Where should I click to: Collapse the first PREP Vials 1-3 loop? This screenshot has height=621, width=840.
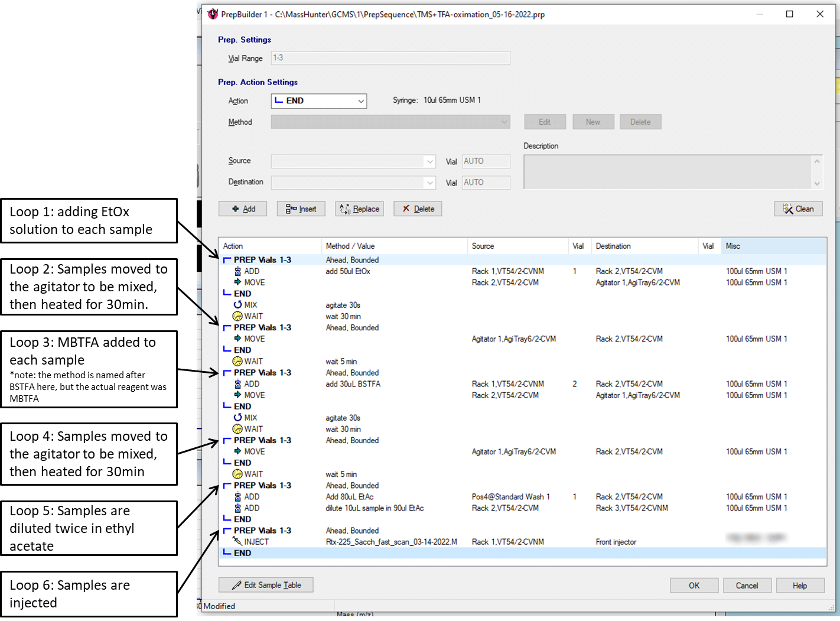pos(226,259)
